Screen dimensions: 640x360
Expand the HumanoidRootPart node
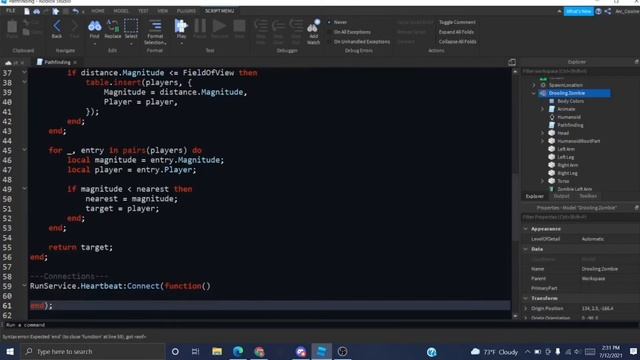[542, 141]
